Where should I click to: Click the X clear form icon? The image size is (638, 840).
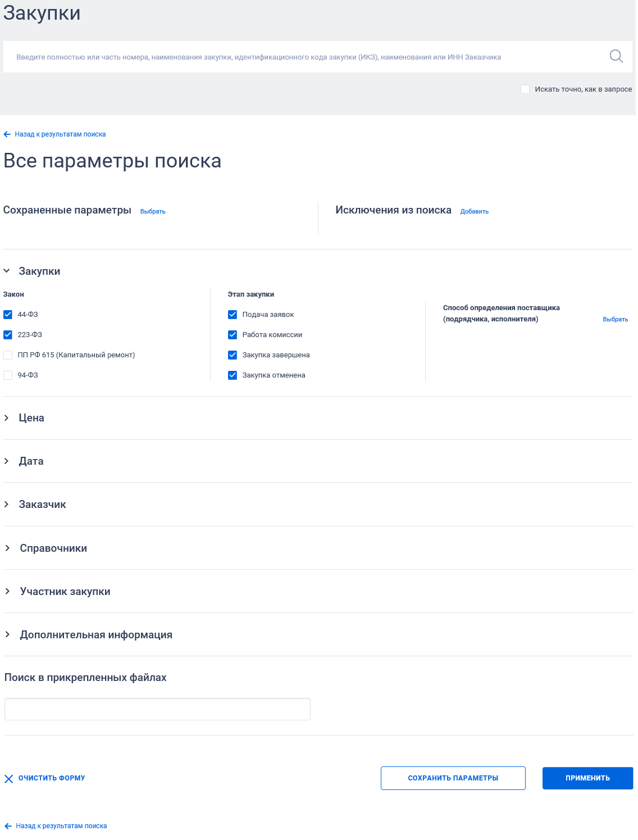[x=8, y=779]
